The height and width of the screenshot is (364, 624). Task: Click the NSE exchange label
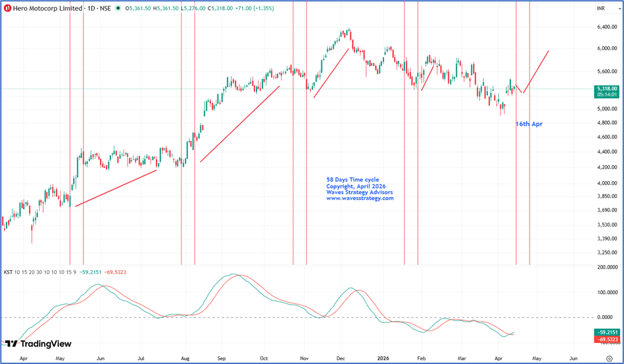106,9
